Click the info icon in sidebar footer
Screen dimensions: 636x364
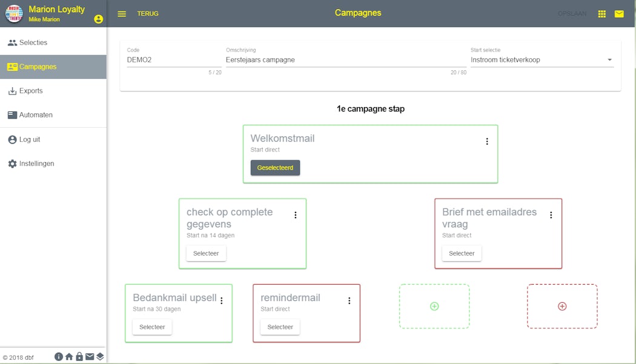click(x=59, y=357)
